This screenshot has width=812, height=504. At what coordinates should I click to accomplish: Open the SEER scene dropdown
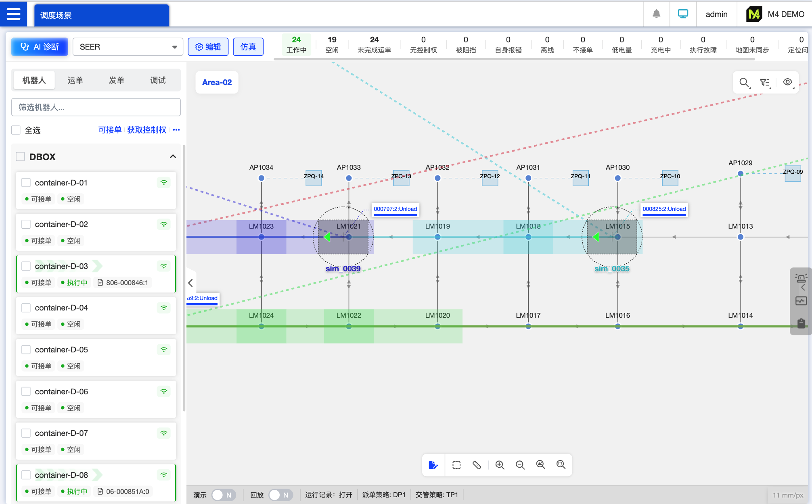point(128,47)
